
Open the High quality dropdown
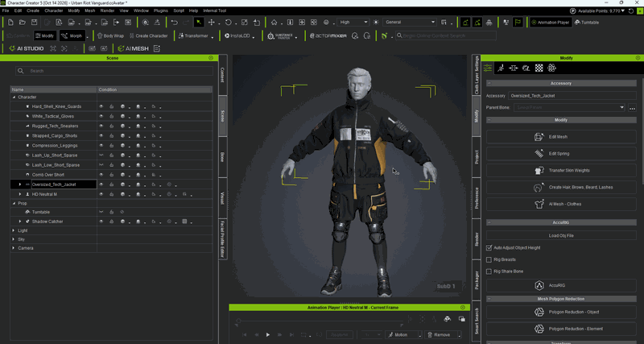pos(353,23)
